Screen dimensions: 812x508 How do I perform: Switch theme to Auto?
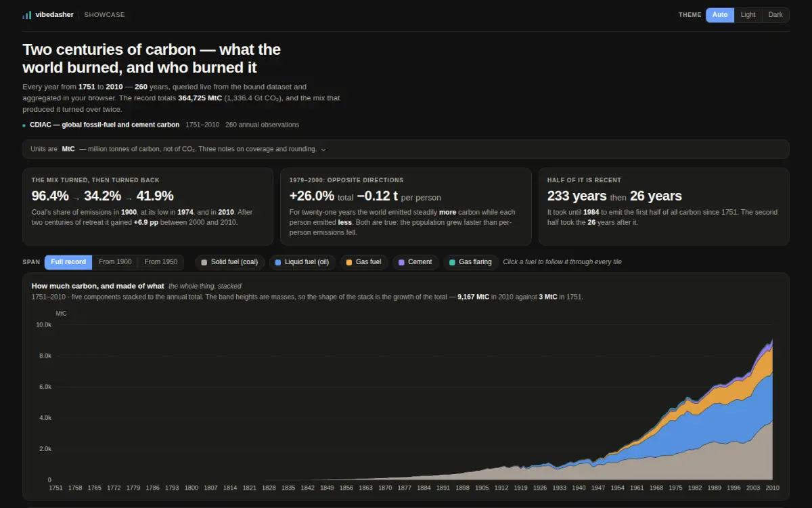720,15
